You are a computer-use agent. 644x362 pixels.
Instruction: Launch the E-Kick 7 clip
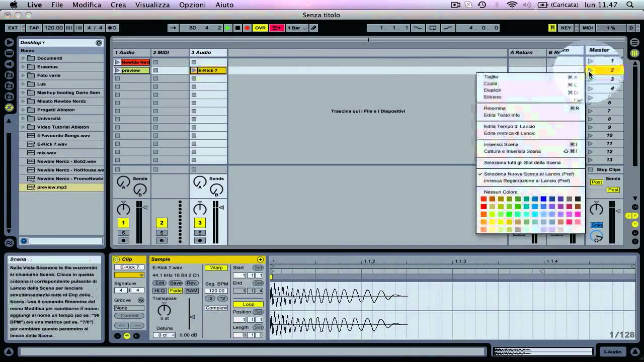click(194, 70)
